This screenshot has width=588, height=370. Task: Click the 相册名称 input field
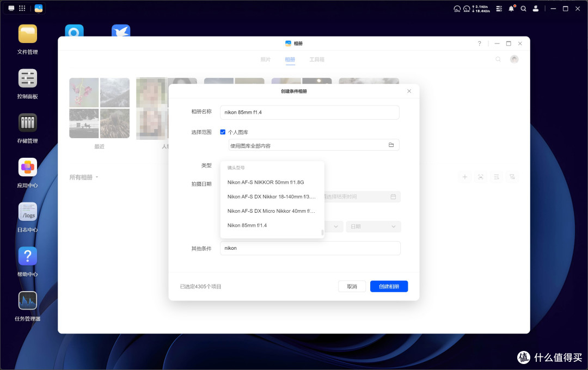(x=310, y=112)
